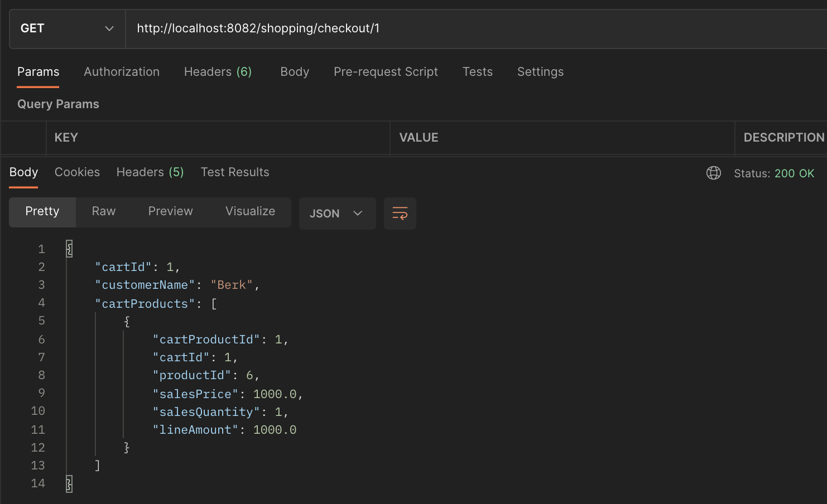
Task: Click the globe network info icon
Action: [x=713, y=173]
